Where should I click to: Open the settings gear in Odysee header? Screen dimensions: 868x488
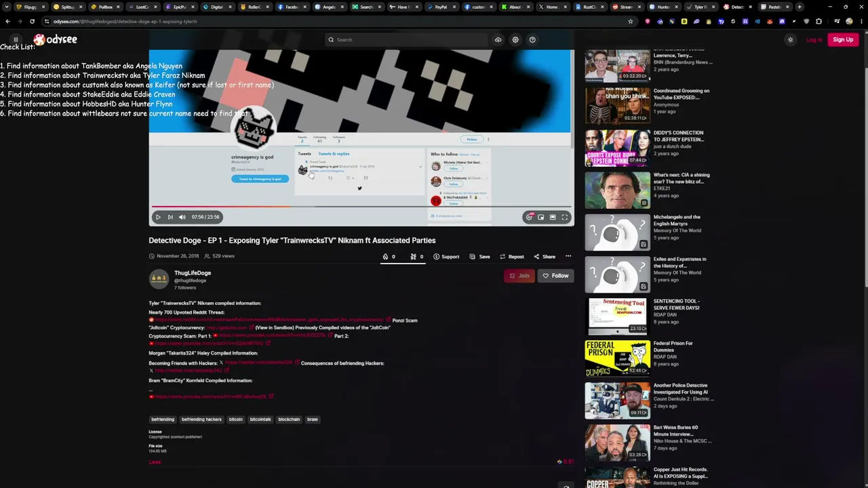[x=515, y=40]
